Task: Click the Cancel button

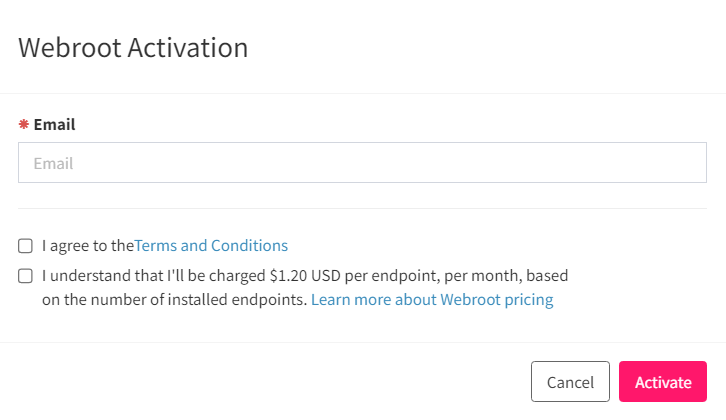Action: [570, 382]
